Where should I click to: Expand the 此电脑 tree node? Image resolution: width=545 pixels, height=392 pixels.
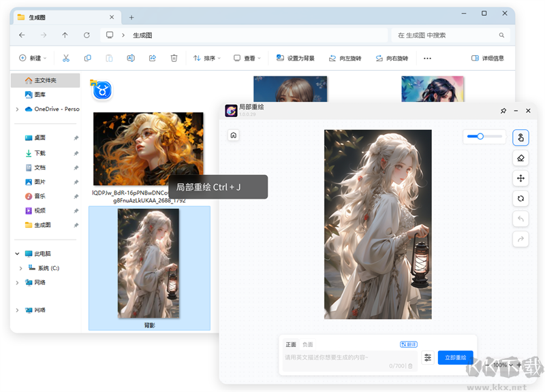17,253
